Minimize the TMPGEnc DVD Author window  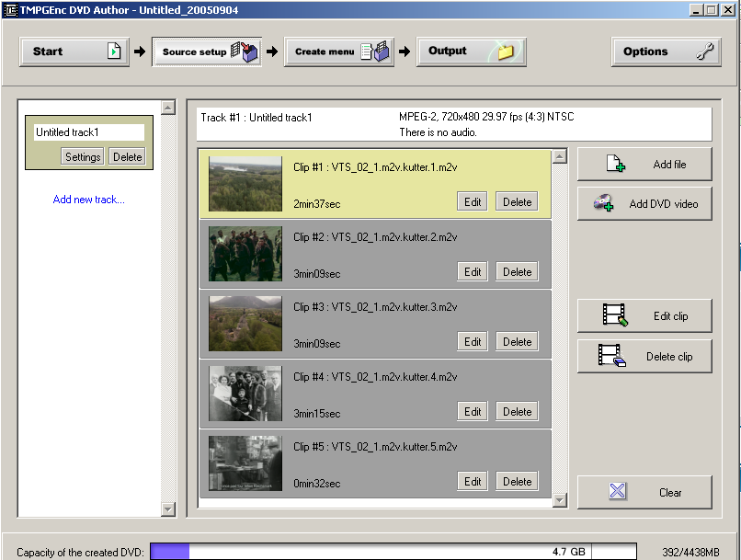[x=696, y=10]
